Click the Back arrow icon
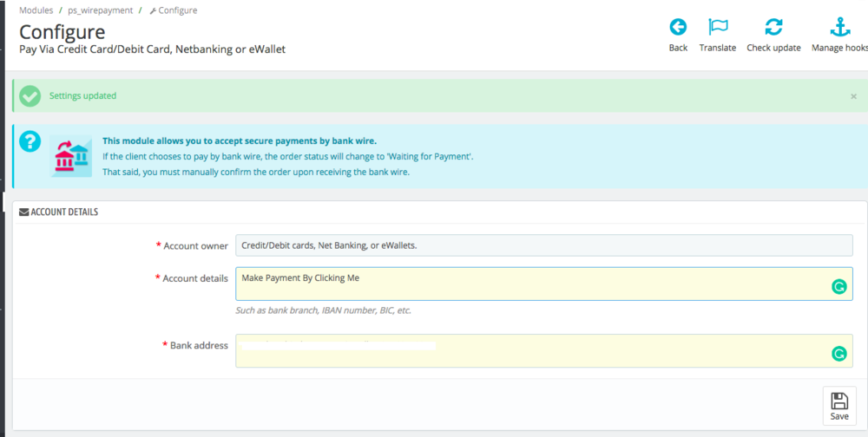 pos(678,27)
